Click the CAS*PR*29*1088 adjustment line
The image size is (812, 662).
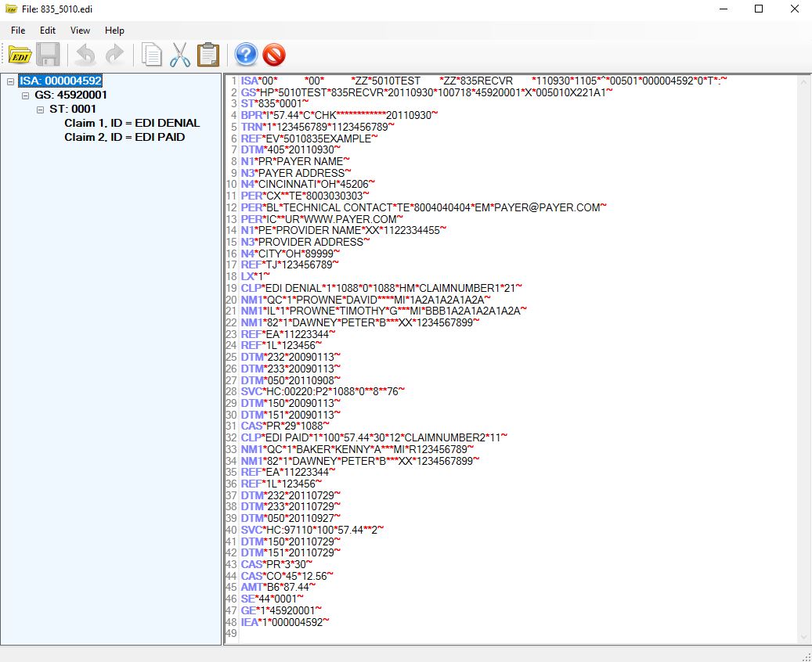click(285, 426)
